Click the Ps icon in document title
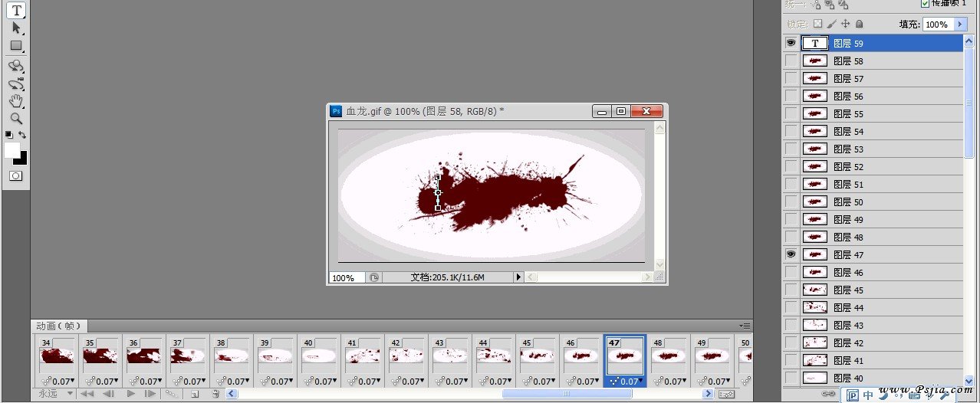 [336, 111]
